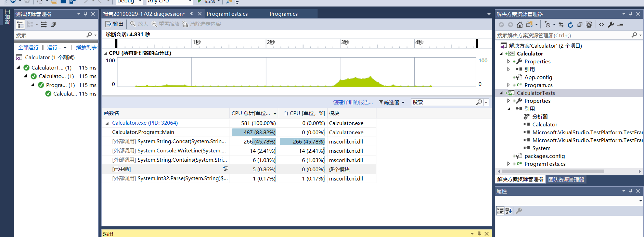
Task: Click the Preview Selected Items icon
Action: pos(620,25)
